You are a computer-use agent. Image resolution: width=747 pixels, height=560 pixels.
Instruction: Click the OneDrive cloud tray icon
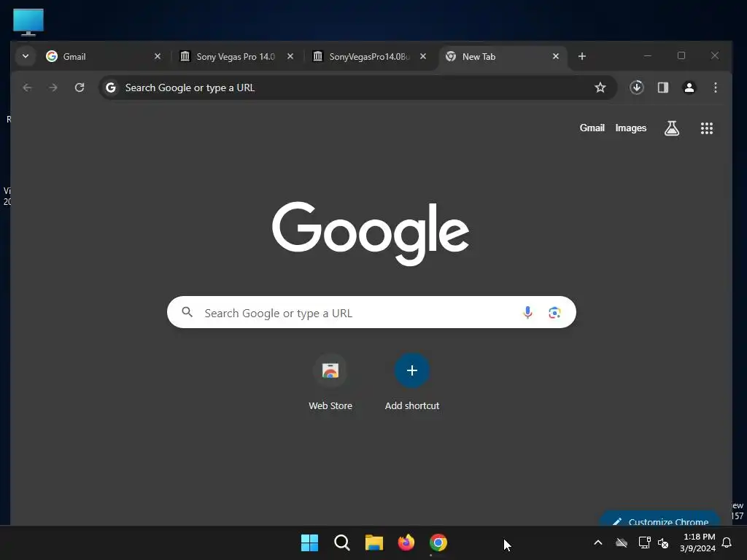coord(622,542)
